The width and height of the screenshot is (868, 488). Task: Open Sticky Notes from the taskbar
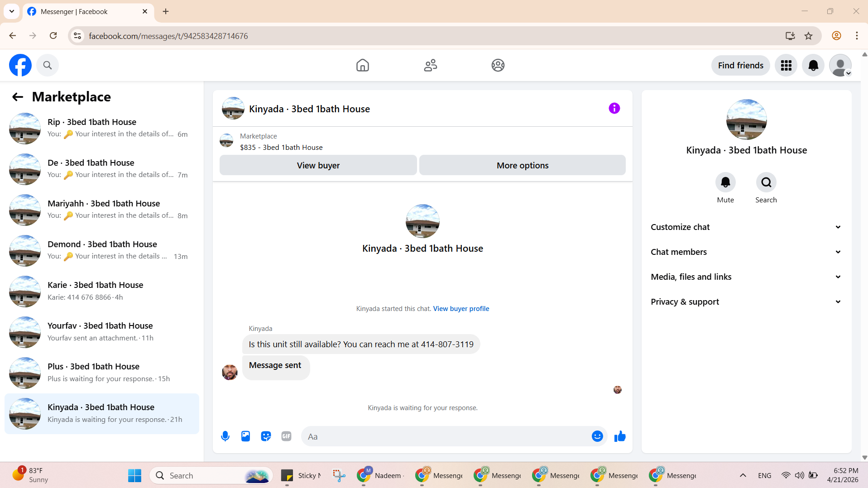point(301,475)
